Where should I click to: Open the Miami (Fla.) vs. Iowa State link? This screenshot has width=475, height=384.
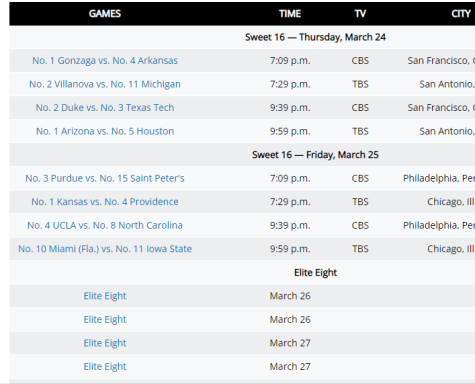105,249
